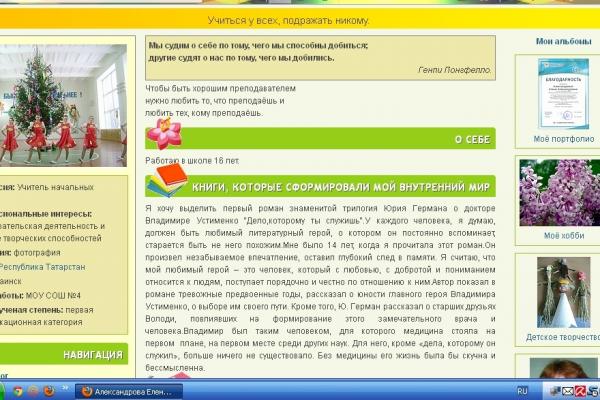
Task: Click the Мои альбомы heading
Action: [x=564, y=41]
